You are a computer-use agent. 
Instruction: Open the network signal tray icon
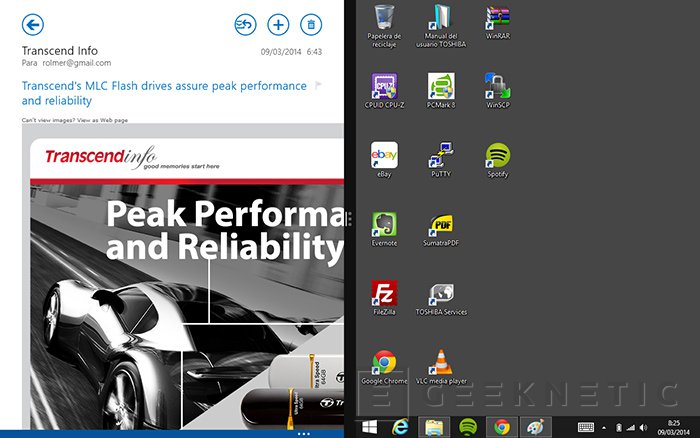[x=630, y=428]
